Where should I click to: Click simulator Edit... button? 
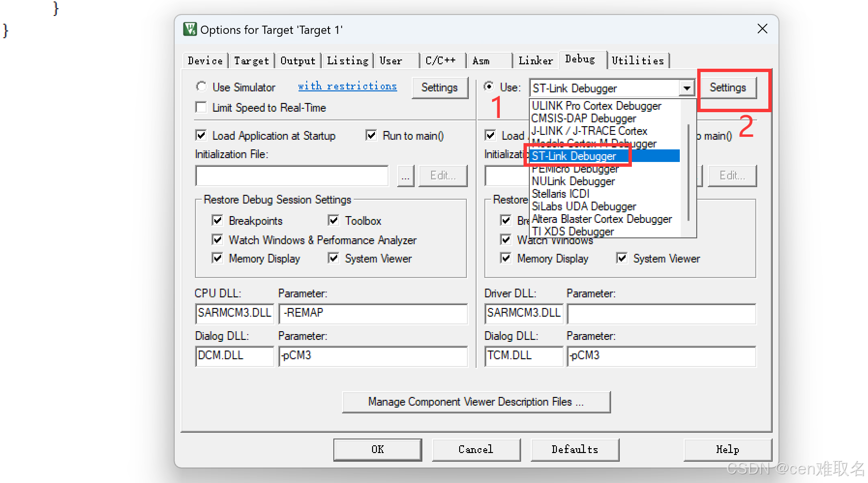click(443, 176)
